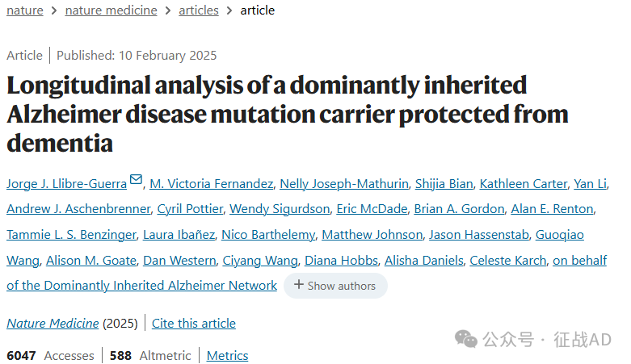
Task: Open the Metrics link
Action: tap(227, 356)
